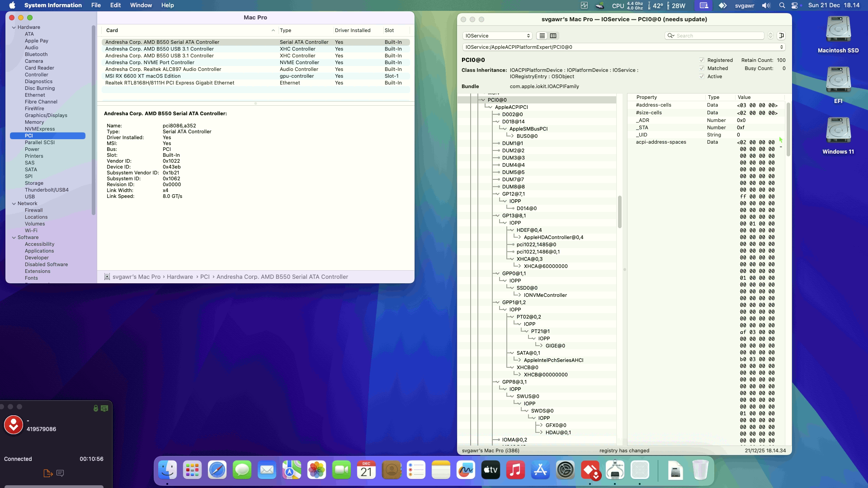
Task: Open the Trash in the Dock
Action: pos(700,470)
